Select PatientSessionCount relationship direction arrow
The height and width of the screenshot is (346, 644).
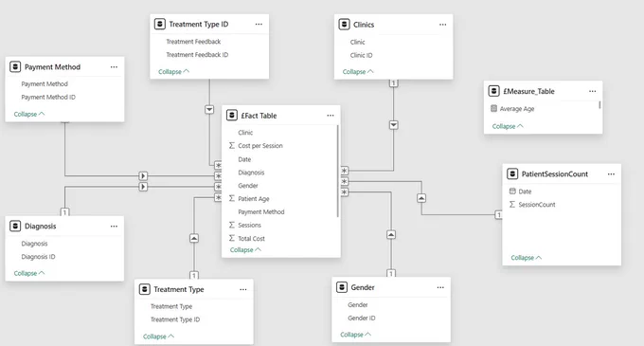point(421,198)
